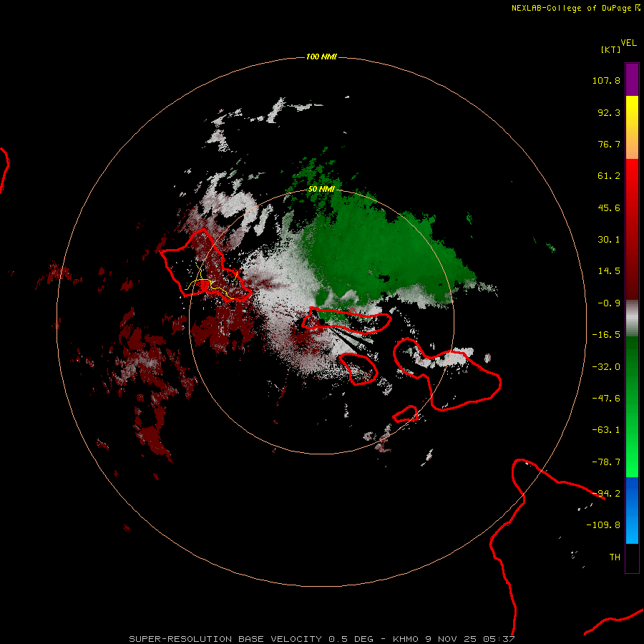Click the 30.1 legend value
Image resolution: width=644 pixels, height=644 pixels.
coord(609,240)
